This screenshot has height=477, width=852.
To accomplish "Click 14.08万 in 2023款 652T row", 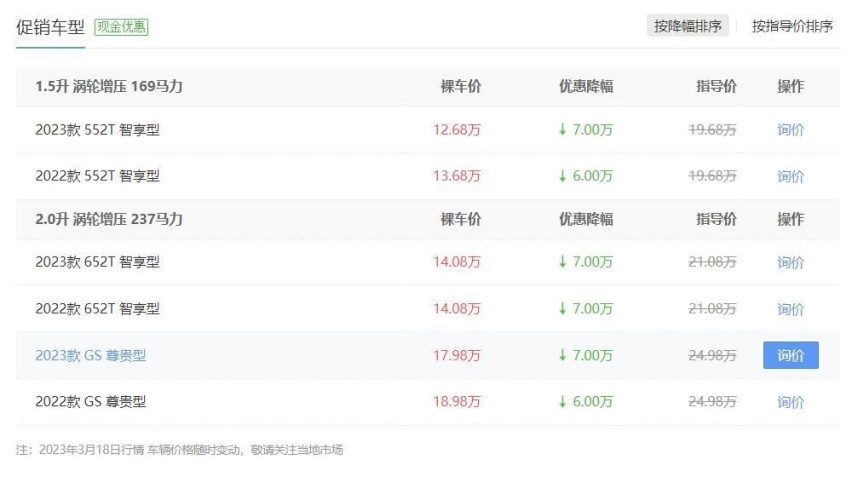I will tap(456, 262).
